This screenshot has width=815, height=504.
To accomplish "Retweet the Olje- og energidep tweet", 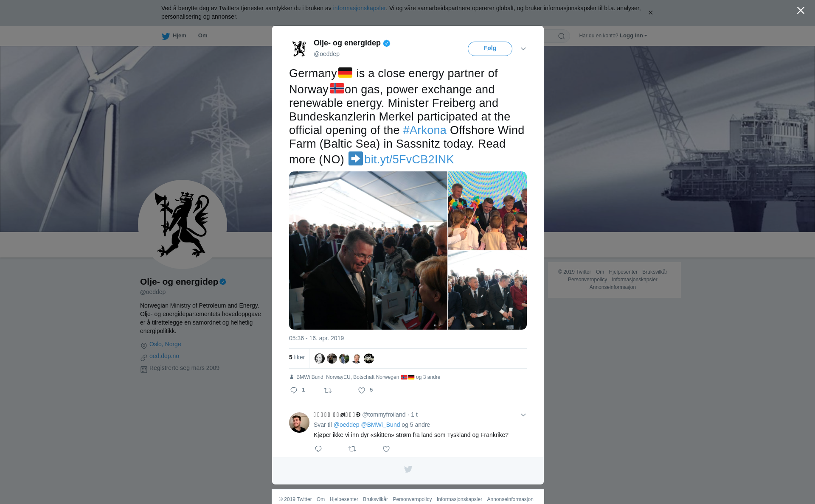I will [328, 390].
